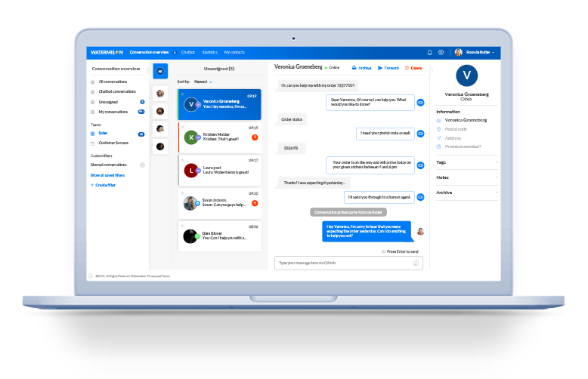
Task: Delete the current conversation
Action: coord(413,68)
